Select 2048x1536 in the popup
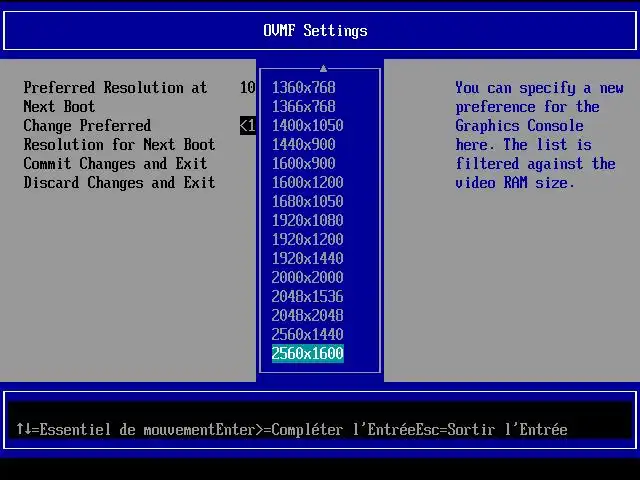The image size is (640, 480). pyautogui.click(x=307, y=296)
